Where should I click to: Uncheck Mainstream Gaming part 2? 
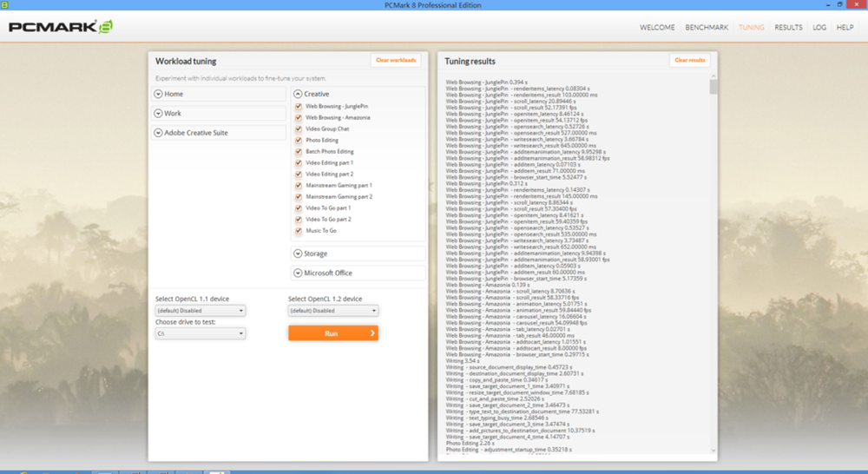(299, 196)
